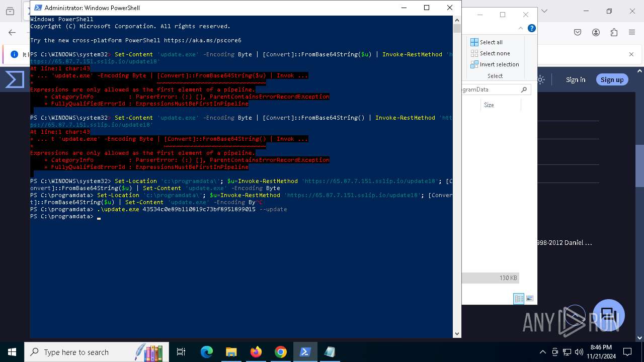Click Select none in File Explorer
The height and width of the screenshot is (362, 644).
pos(490,53)
